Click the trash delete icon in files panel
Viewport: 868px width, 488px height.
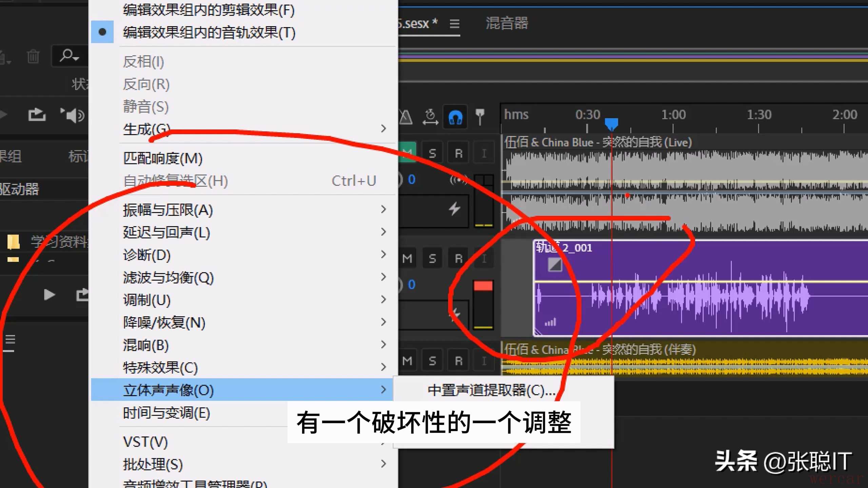[x=33, y=56]
